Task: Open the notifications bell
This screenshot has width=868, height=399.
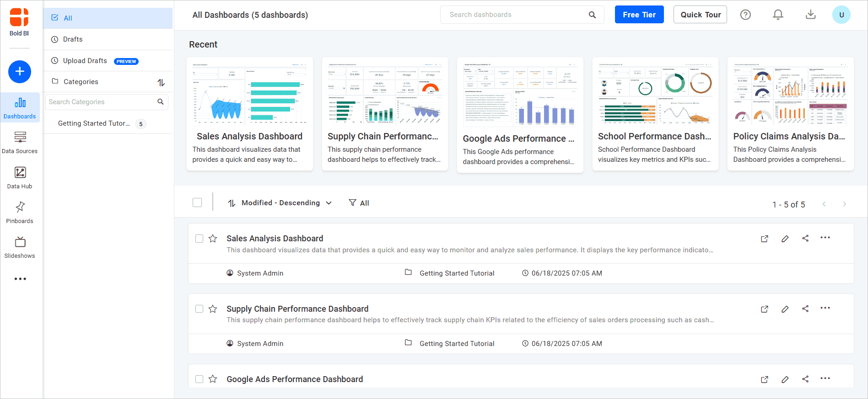Action: coord(778,15)
